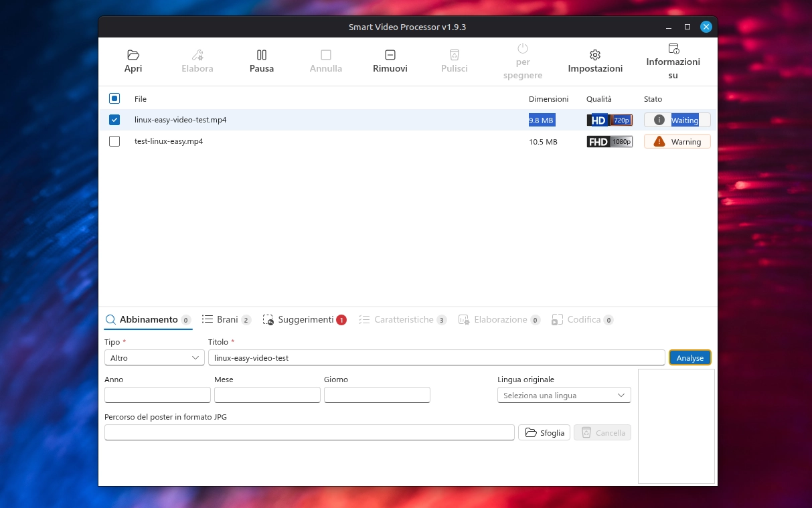This screenshot has height=508, width=812.
Task: Expand the Lingua originale language dropdown
Action: tap(564, 395)
